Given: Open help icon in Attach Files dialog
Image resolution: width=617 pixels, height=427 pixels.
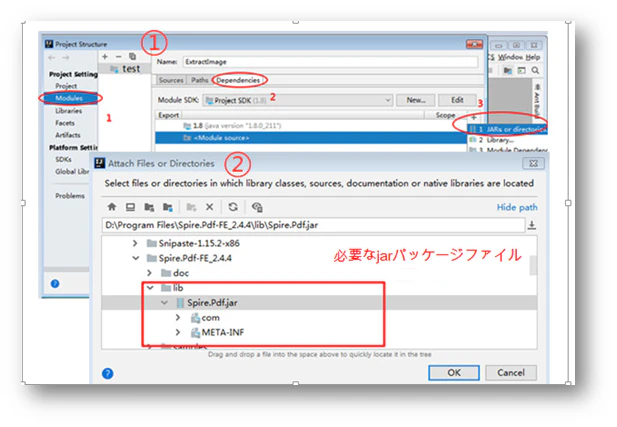Looking at the screenshot, I should [x=107, y=373].
